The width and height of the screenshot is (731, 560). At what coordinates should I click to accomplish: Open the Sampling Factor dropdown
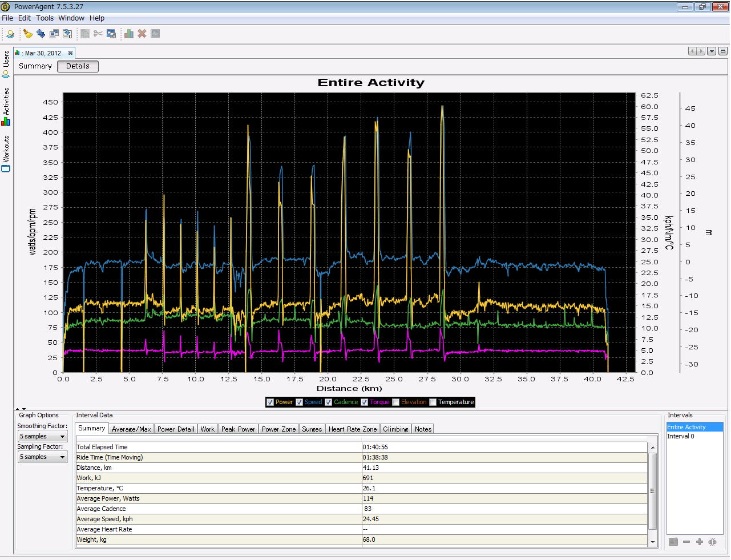(43, 457)
